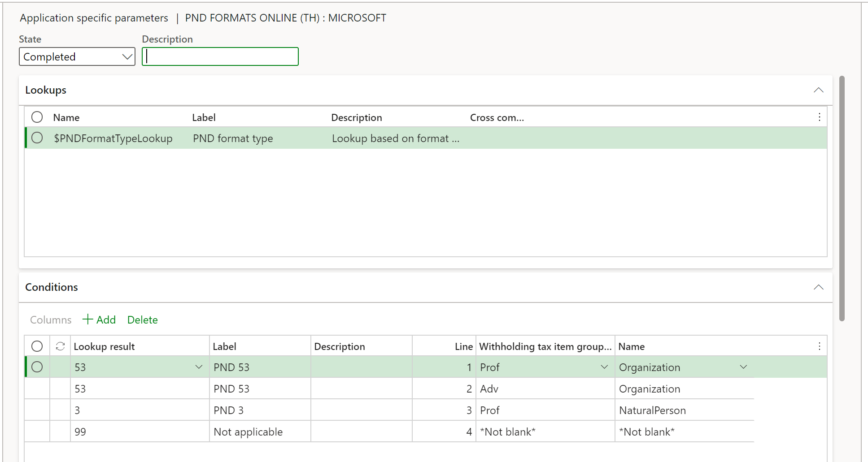
Task: Click 'Lookup based on format ...' description cell
Action: 396,138
